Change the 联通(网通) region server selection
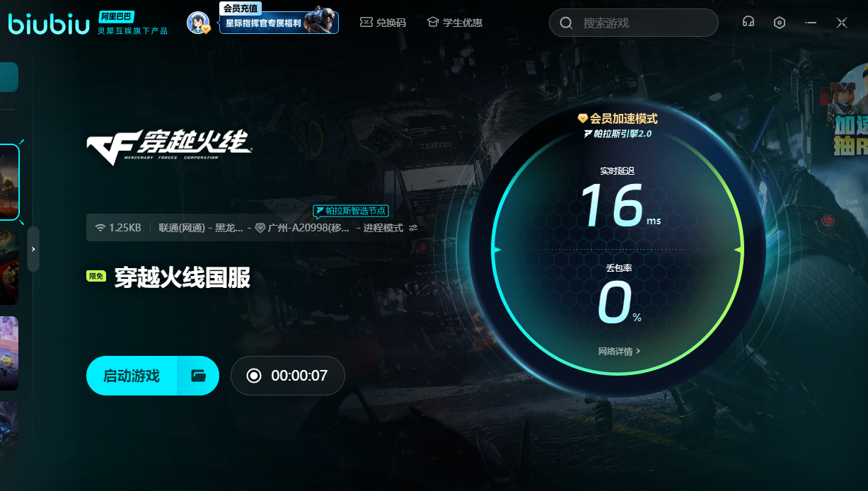The height and width of the screenshot is (491, 868). pos(200,228)
